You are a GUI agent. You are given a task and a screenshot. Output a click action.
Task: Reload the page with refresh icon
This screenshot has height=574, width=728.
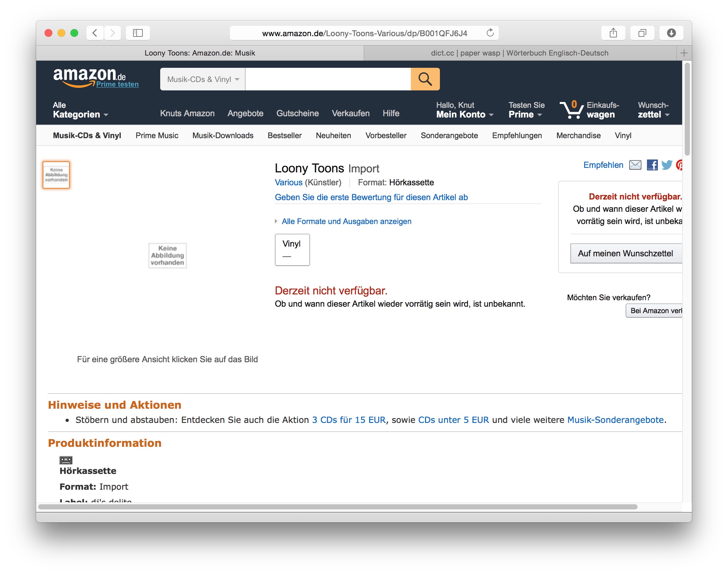(490, 33)
